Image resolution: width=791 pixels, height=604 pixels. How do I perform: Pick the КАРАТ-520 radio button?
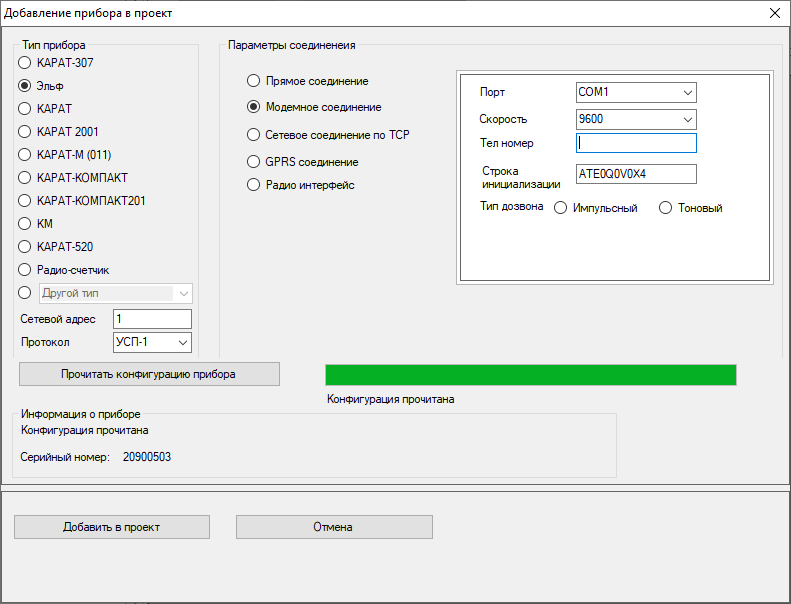(26, 246)
